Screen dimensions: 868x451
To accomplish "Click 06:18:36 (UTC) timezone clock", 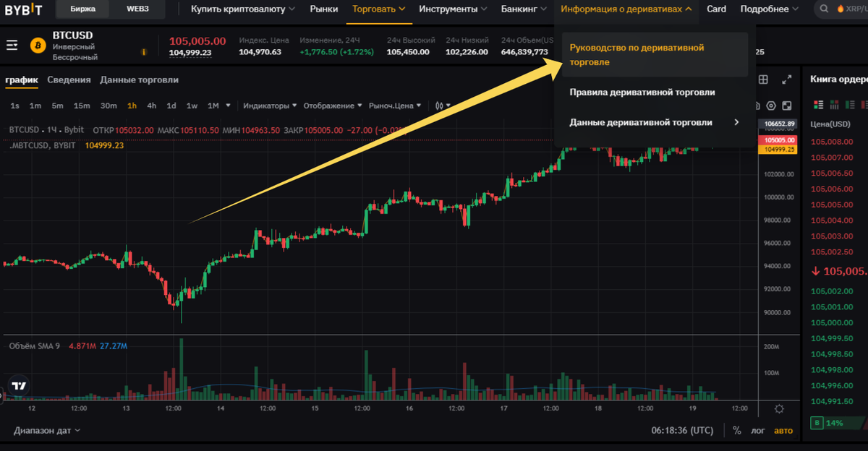I will click(x=682, y=431).
